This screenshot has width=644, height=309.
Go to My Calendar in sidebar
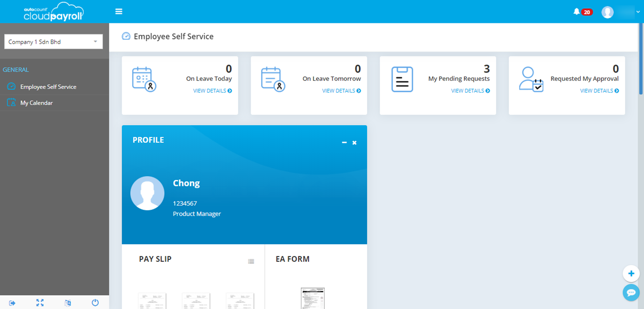coord(37,103)
